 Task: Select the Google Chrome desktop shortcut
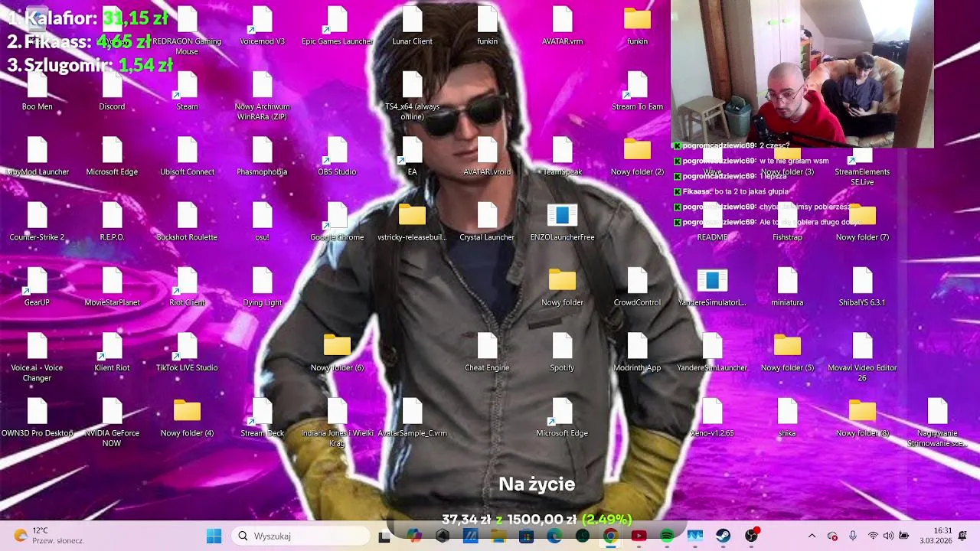pyautogui.click(x=337, y=221)
